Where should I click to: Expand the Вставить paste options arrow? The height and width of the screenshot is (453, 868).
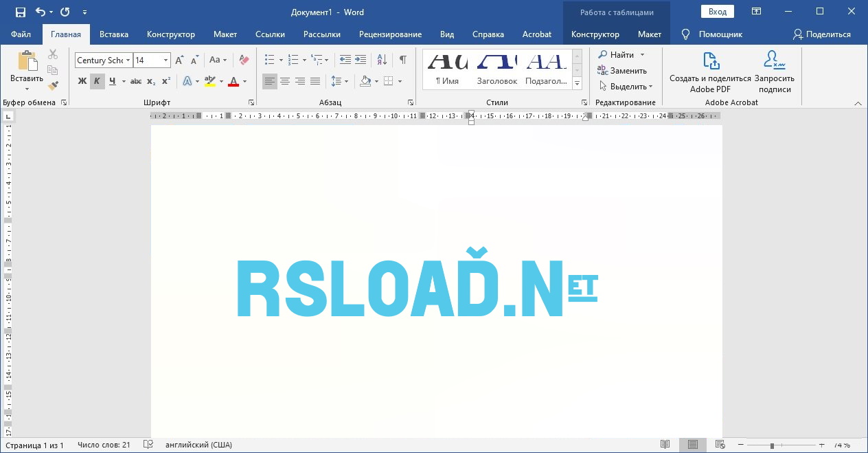(27, 88)
